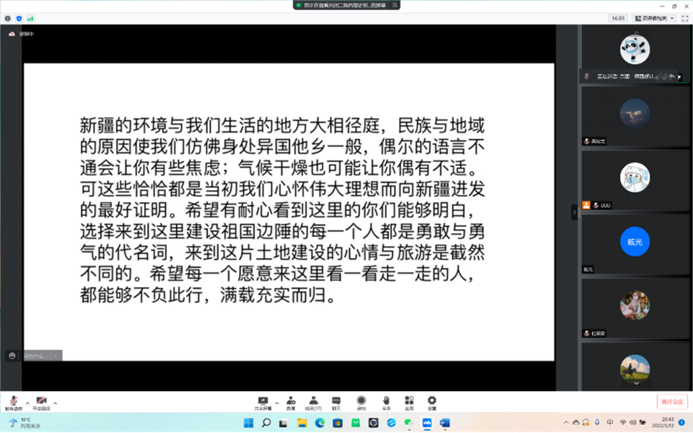The image size is (693, 433).
Task: Select the top robot avatar participant thumbnail
Action: [634, 49]
